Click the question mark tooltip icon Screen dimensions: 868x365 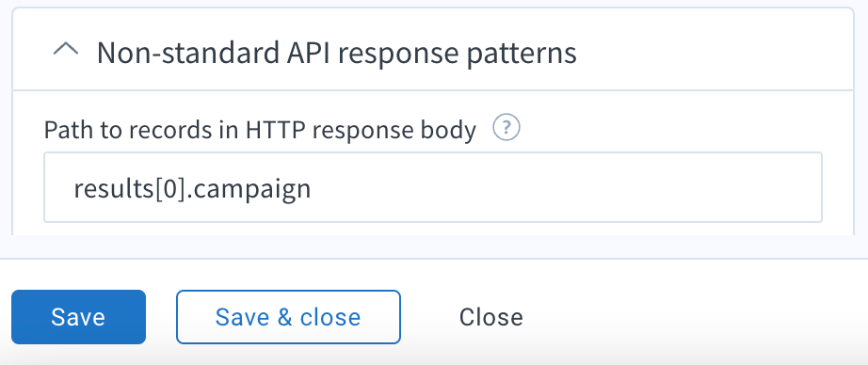pyautogui.click(x=506, y=129)
